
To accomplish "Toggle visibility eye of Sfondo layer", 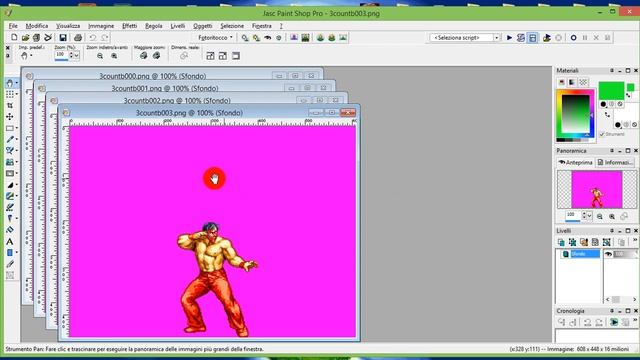I will point(608,254).
